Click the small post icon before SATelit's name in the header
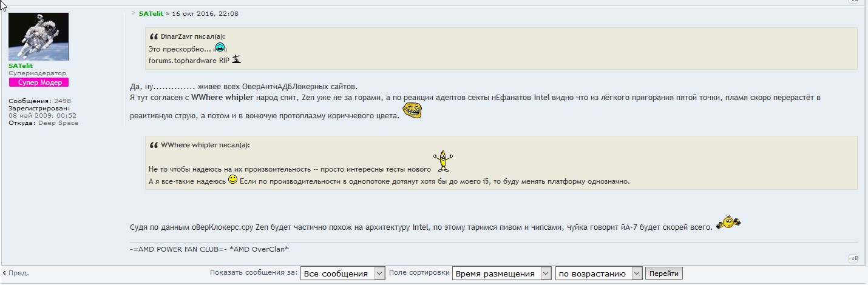The height and width of the screenshot is (285, 868). tap(134, 13)
